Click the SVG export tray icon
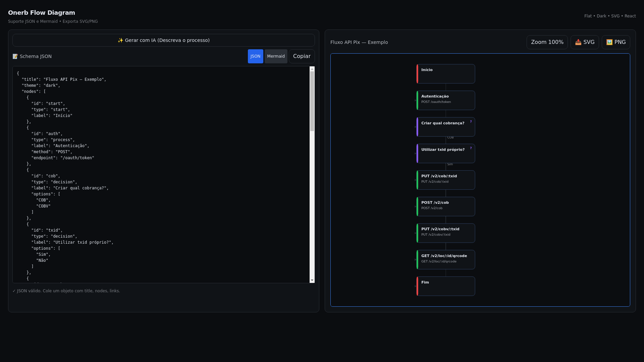 tap(578, 42)
